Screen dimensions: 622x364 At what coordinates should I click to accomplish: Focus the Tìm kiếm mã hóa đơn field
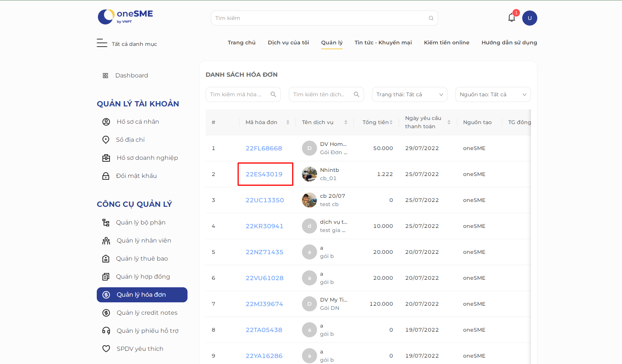point(243,94)
